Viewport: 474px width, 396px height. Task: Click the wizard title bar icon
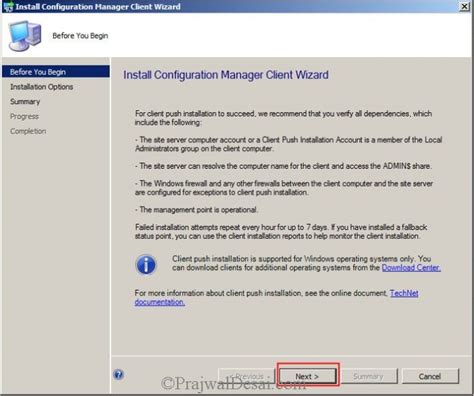[8, 6]
